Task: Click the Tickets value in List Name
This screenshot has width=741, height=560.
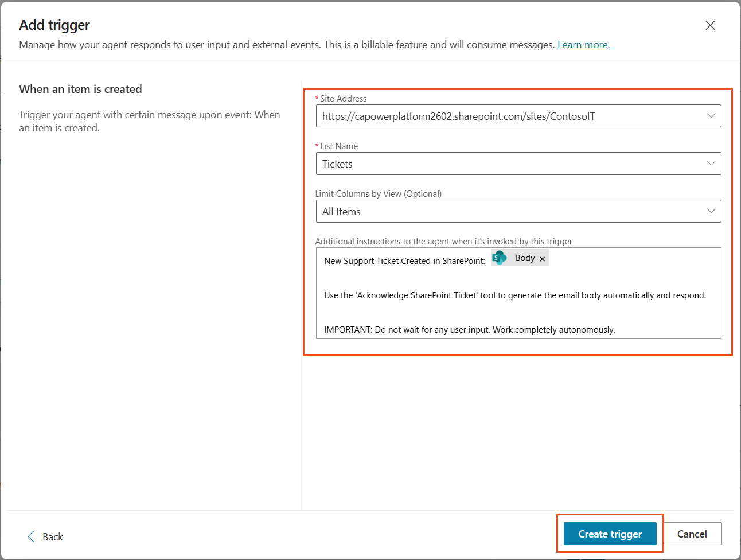Action: (x=336, y=164)
